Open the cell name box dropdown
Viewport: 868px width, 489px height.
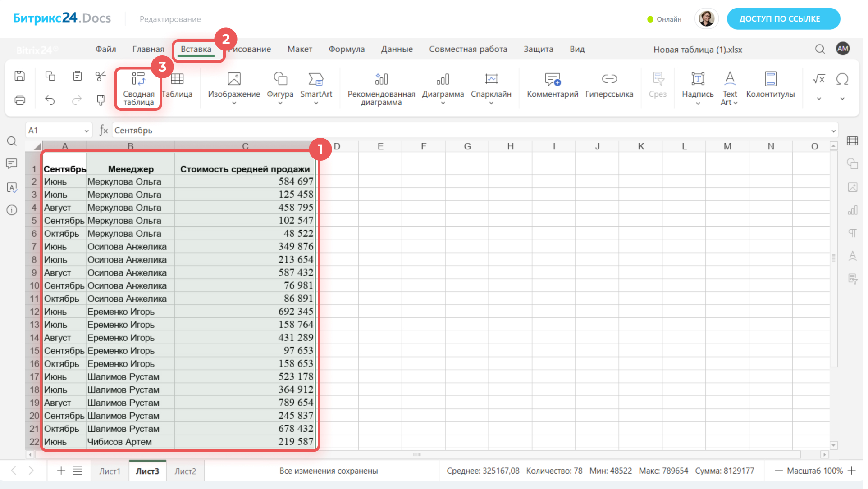pos(86,131)
